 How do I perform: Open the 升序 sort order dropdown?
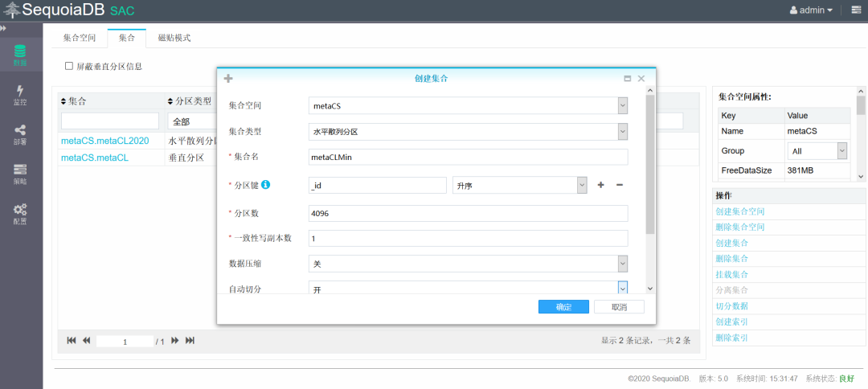[x=519, y=185]
